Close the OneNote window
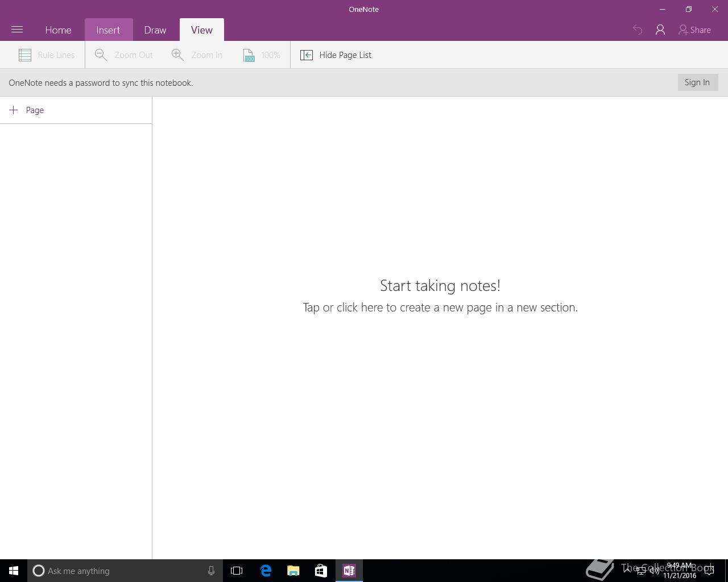Viewport: 728px width, 582px height. point(715,9)
